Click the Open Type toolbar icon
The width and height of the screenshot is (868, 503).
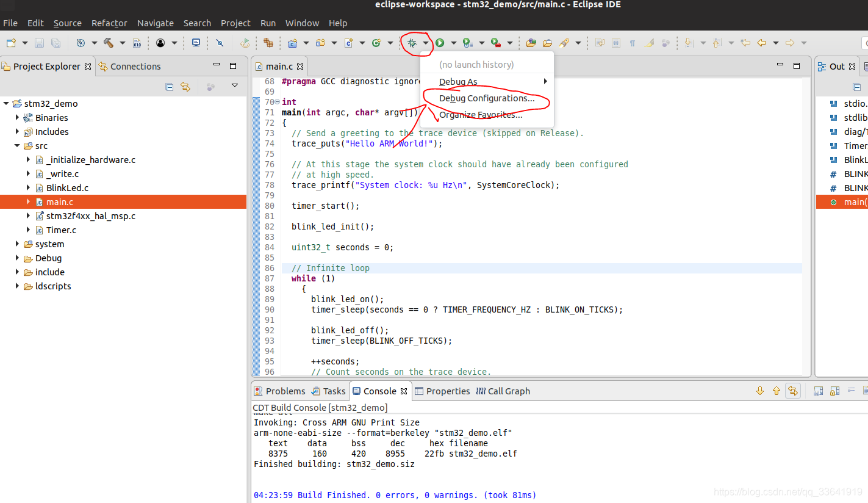pyautogui.click(x=531, y=43)
